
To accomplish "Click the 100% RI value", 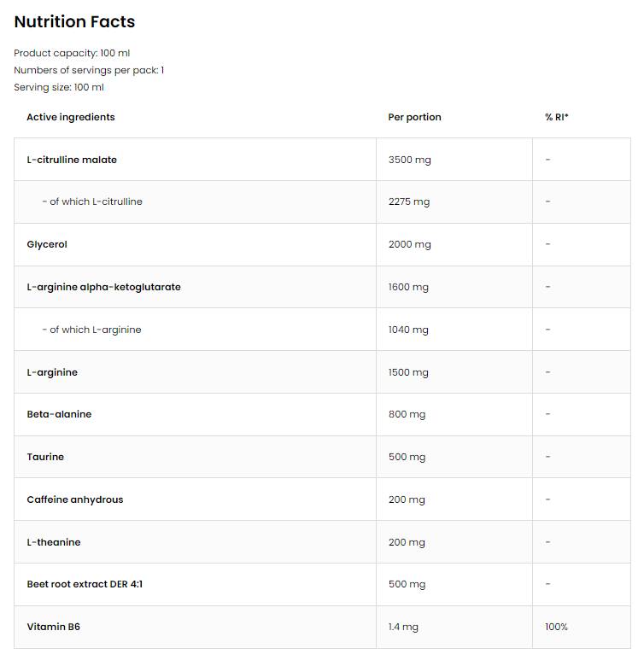I will 556,627.
